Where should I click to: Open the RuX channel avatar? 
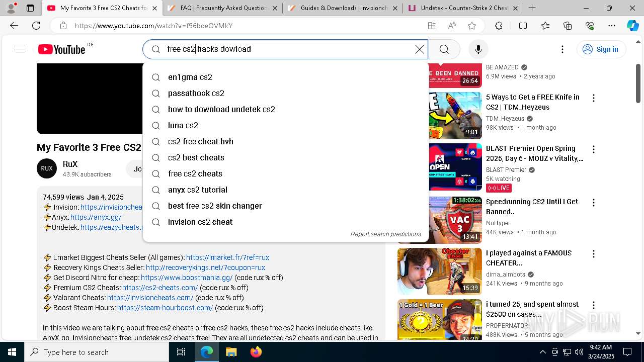pos(47,168)
